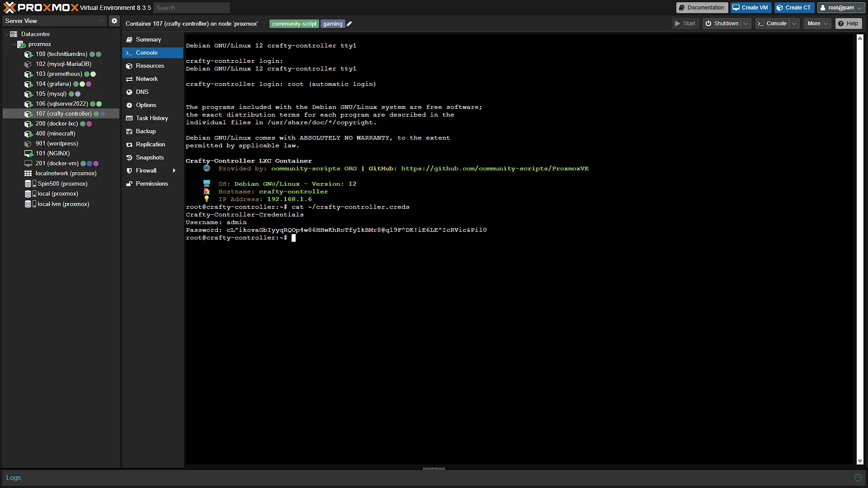
Task: Expand the Logs panel
Action: click(14, 478)
